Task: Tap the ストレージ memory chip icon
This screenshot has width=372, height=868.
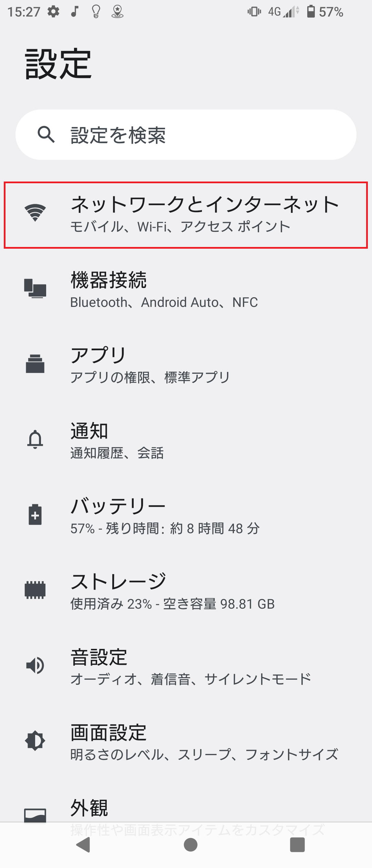Action: tap(35, 590)
